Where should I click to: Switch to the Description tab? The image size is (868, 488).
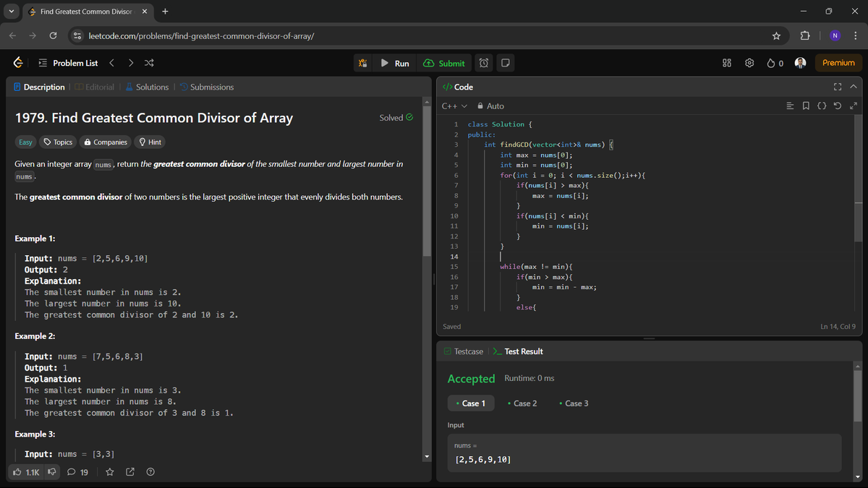coord(39,87)
